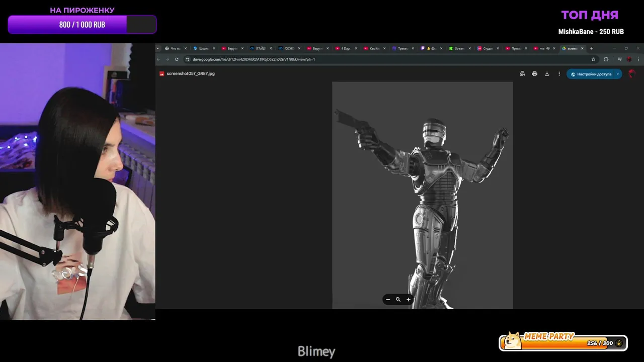Go back to the previous page
The image size is (644, 362).
(158, 59)
